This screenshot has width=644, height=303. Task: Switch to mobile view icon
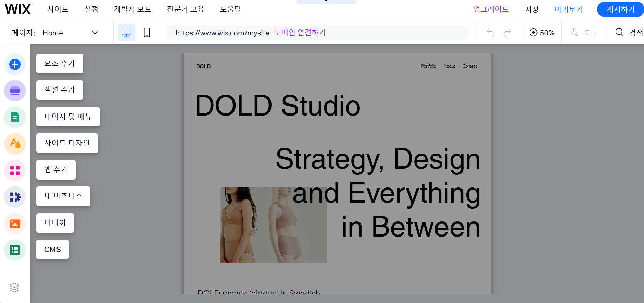tap(147, 33)
